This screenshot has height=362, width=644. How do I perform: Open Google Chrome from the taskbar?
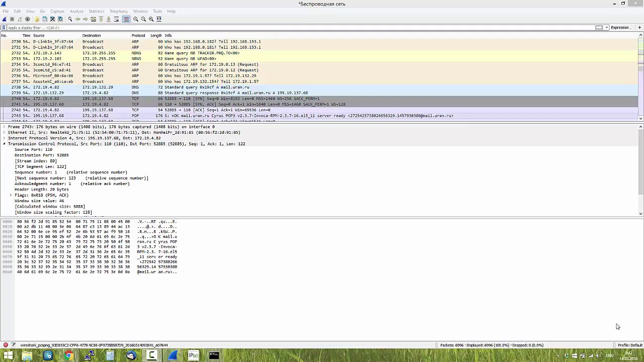68,356
